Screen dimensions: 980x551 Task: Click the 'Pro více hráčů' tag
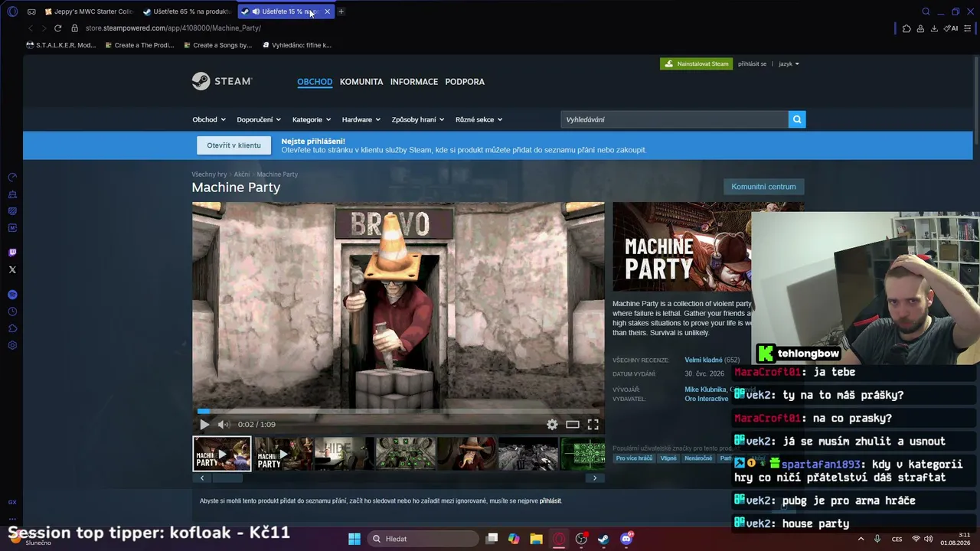(x=634, y=458)
